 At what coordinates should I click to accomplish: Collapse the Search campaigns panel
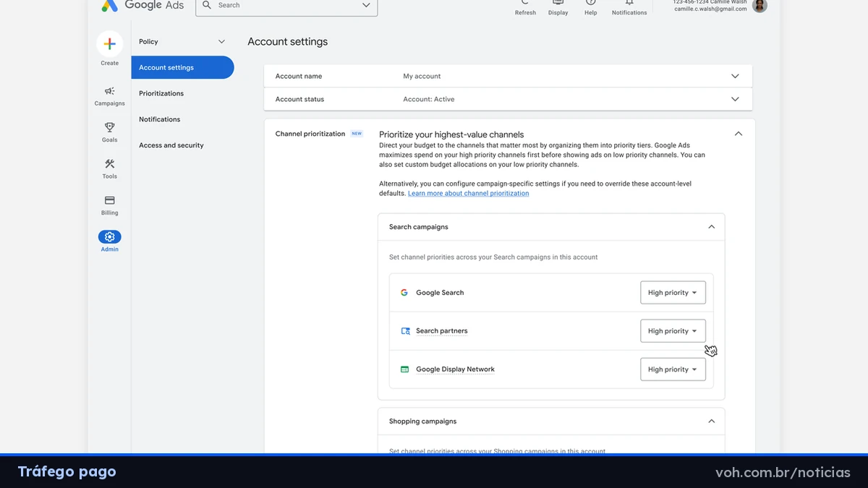tap(711, 227)
